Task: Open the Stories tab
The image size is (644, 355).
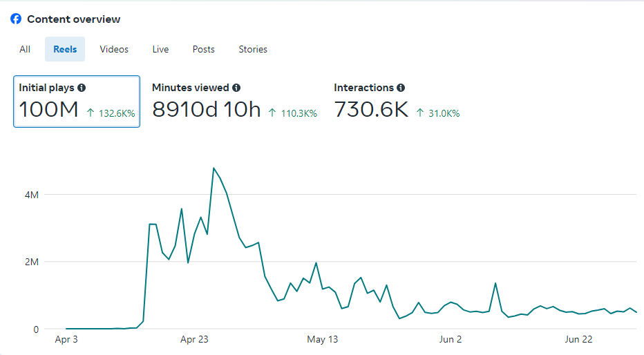Action: click(253, 49)
